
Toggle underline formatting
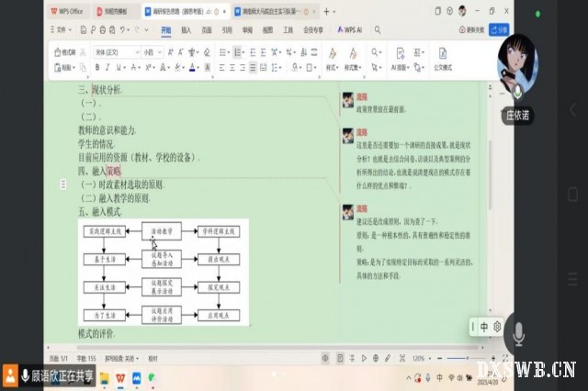(x=121, y=68)
